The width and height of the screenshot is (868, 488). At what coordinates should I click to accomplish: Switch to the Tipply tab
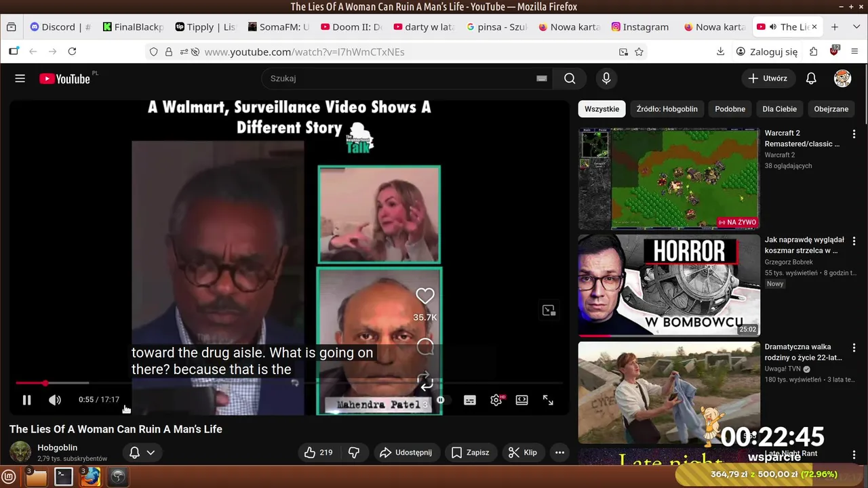click(x=205, y=27)
